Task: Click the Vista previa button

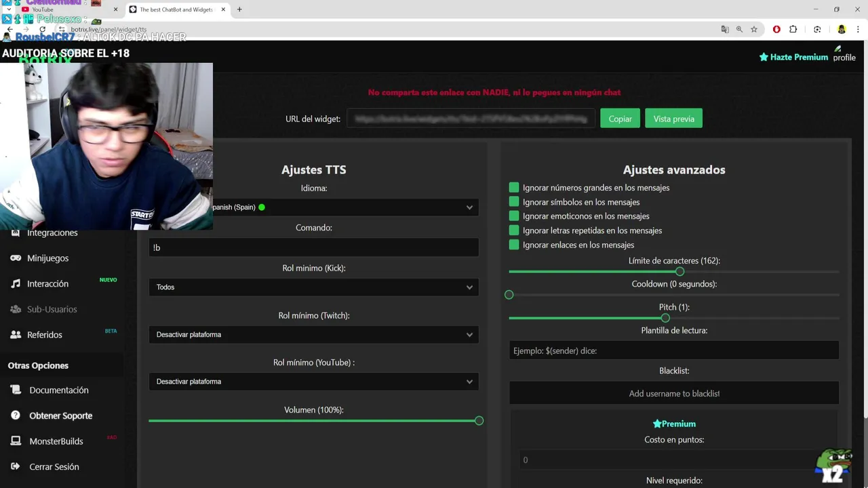Action: click(x=673, y=119)
